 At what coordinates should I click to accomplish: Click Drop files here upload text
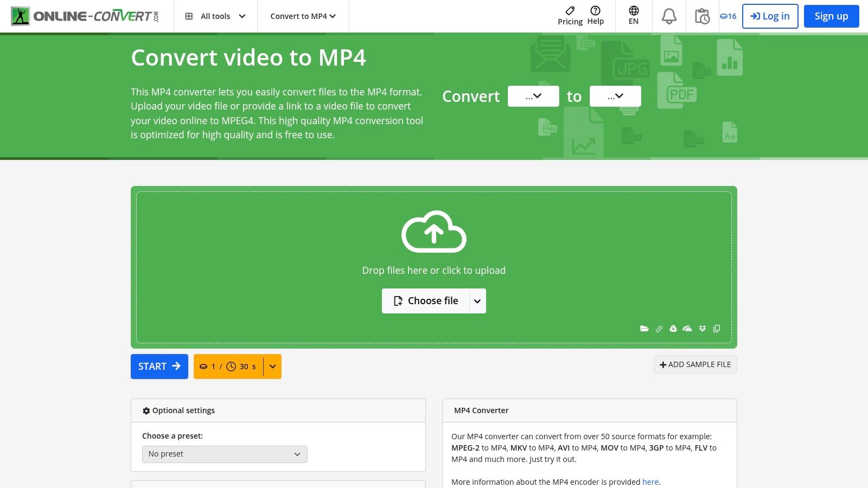(x=434, y=271)
